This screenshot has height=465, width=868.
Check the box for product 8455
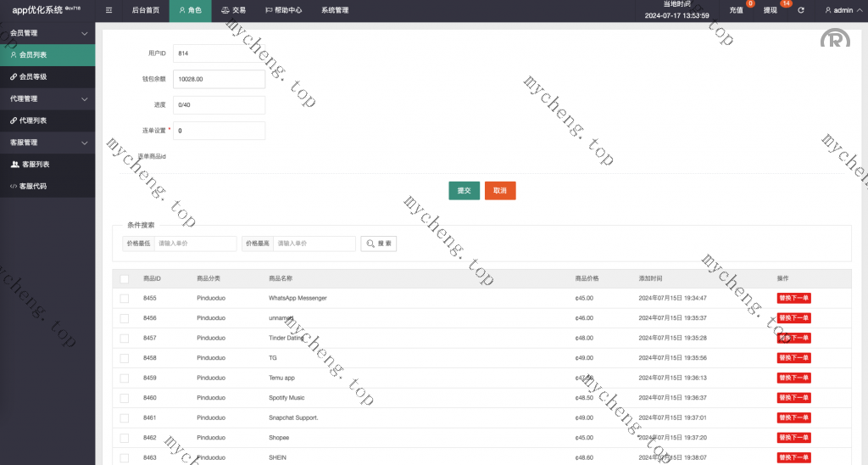[x=125, y=299]
